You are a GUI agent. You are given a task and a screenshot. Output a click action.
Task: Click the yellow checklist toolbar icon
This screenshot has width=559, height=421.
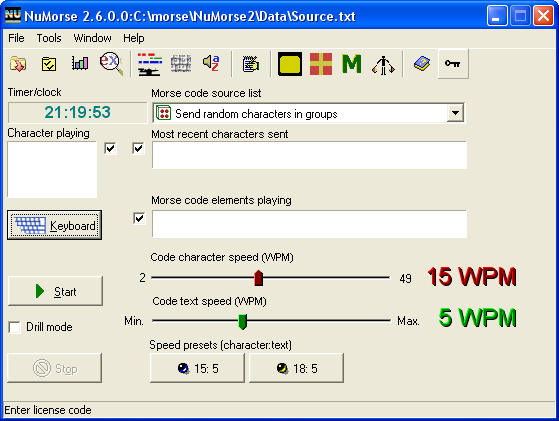point(48,64)
